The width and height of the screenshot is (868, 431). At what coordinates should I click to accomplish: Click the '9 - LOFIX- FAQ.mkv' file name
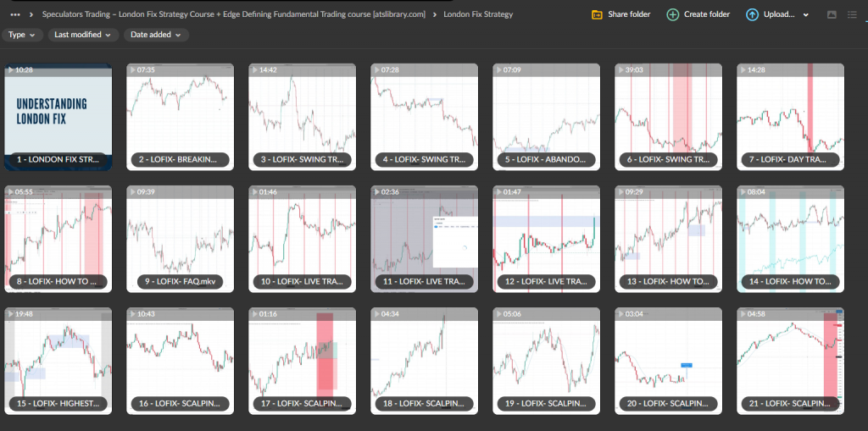click(x=180, y=282)
